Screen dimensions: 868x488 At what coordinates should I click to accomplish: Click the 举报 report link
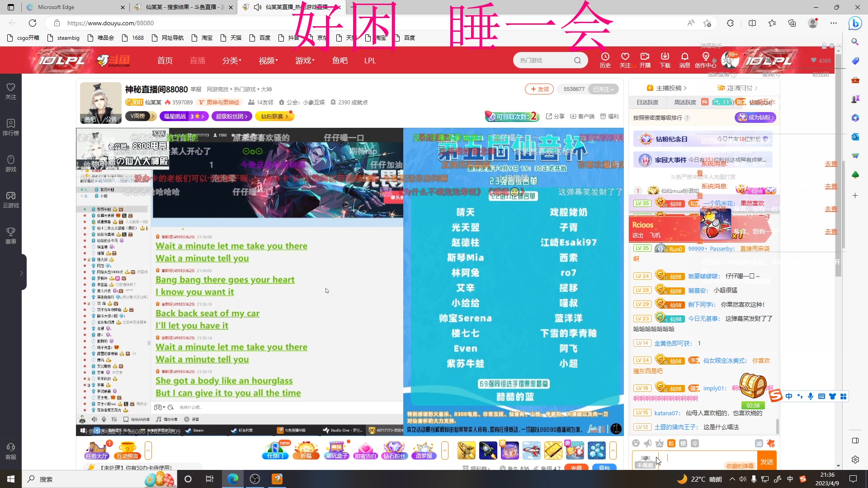pyautogui.click(x=196, y=89)
